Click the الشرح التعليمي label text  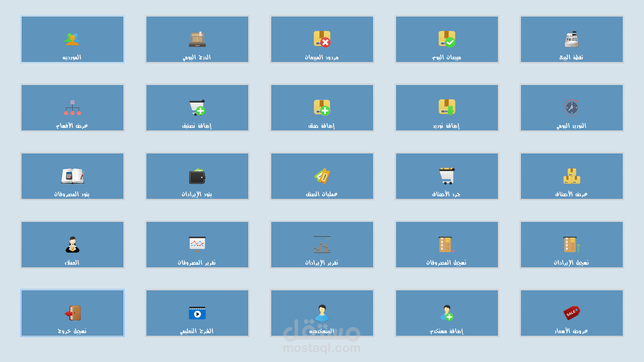(x=197, y=331)
